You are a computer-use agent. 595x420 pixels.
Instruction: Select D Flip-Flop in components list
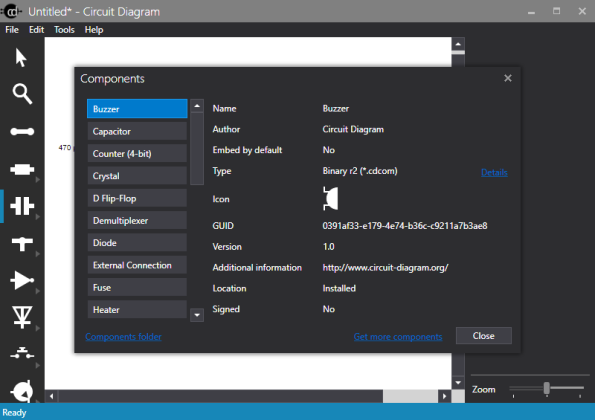(137, 198)
